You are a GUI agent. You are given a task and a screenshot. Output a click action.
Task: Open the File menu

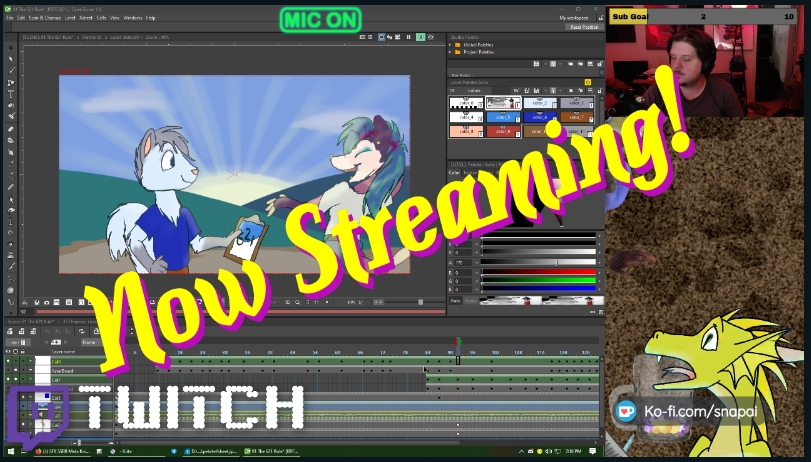click(x=10, y=18)
